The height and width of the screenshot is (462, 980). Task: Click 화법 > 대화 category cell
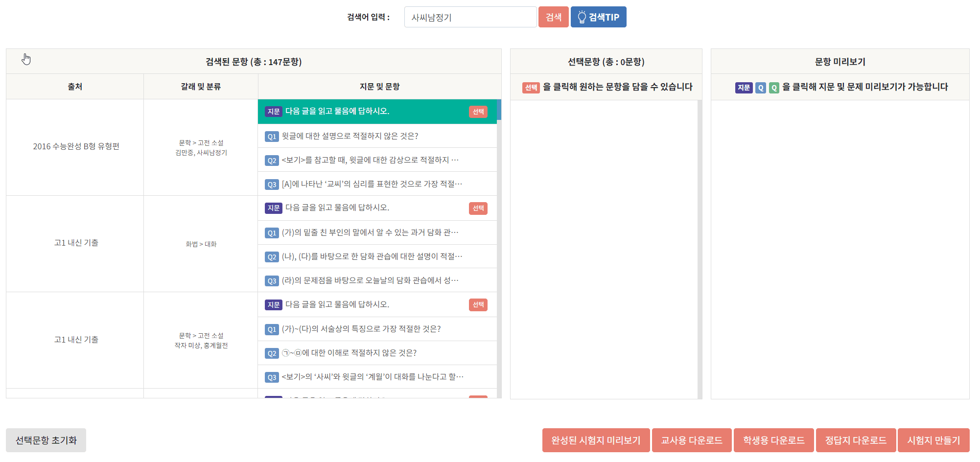[x=201, y=244]
